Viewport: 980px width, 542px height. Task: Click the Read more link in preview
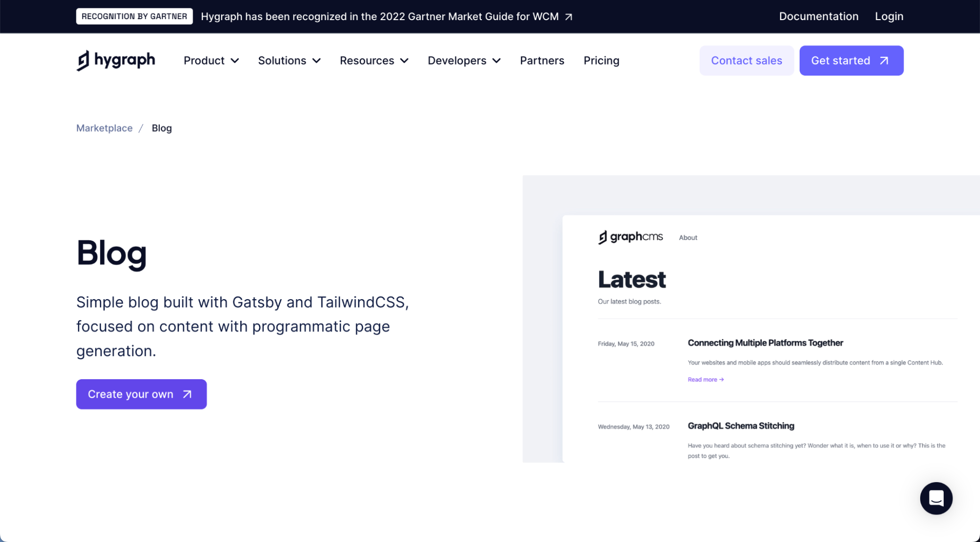coord(705,380)
